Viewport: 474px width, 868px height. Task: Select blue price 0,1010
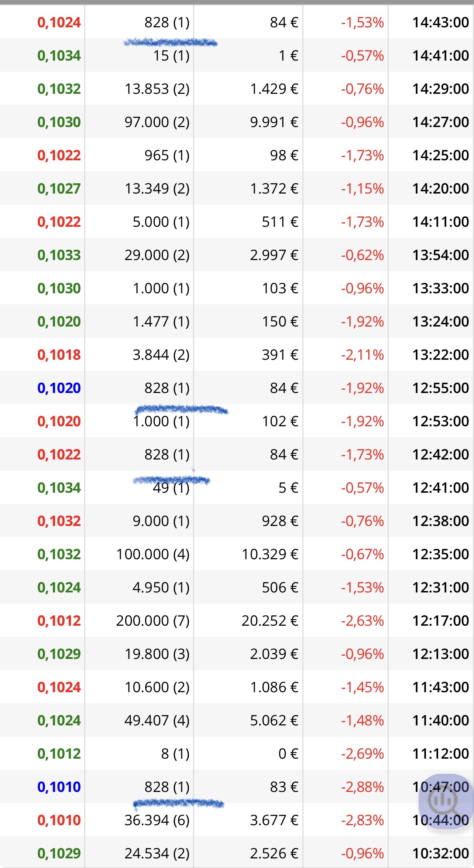pos(59,787)
